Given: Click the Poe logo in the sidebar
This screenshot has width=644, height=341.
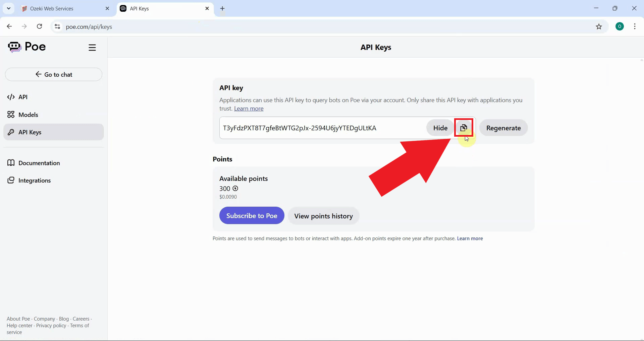Looking at the screenshot, I should pyautogui.click(x=27, y=47).
